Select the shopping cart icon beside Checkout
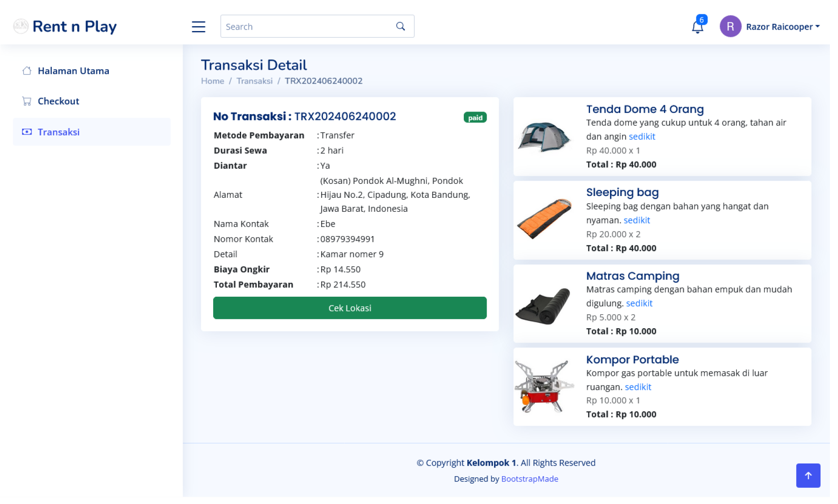Screen dimensions: 838x504 tap(27, 101)
